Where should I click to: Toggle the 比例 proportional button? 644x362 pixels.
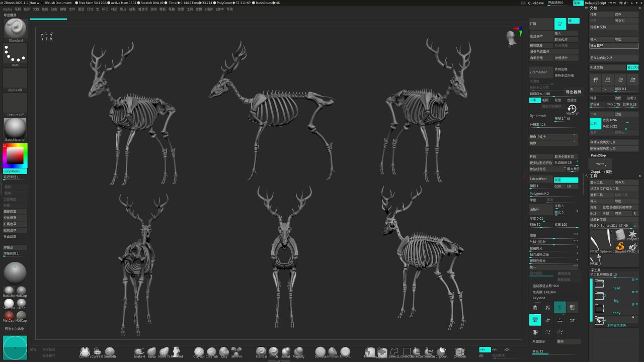595,123
